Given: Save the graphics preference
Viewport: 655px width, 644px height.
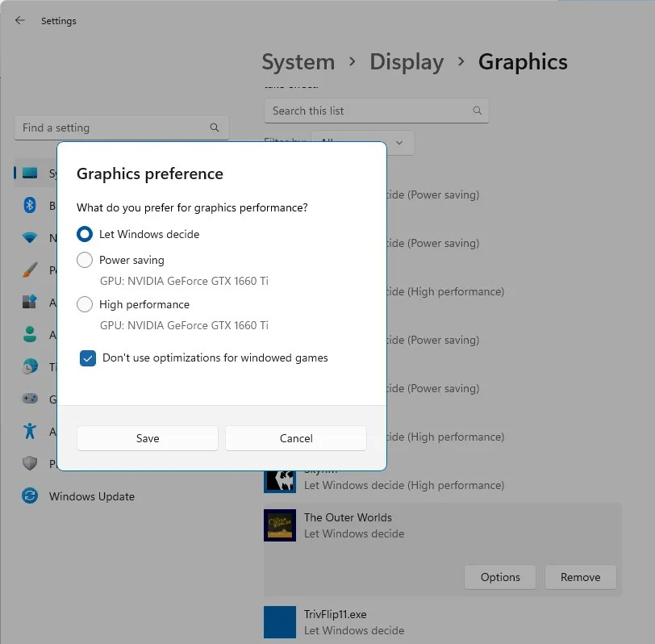Looking at the screenshot, I should coord(147,437).
